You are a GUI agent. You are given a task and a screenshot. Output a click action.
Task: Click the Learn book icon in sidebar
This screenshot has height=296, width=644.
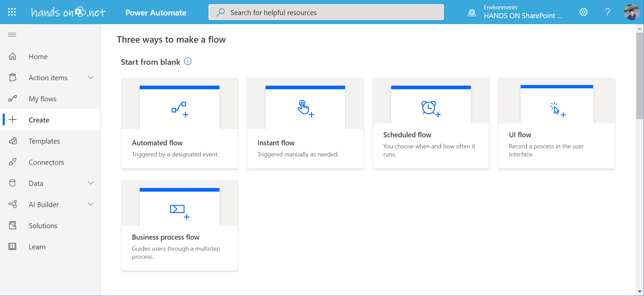(x=13, y=247)
